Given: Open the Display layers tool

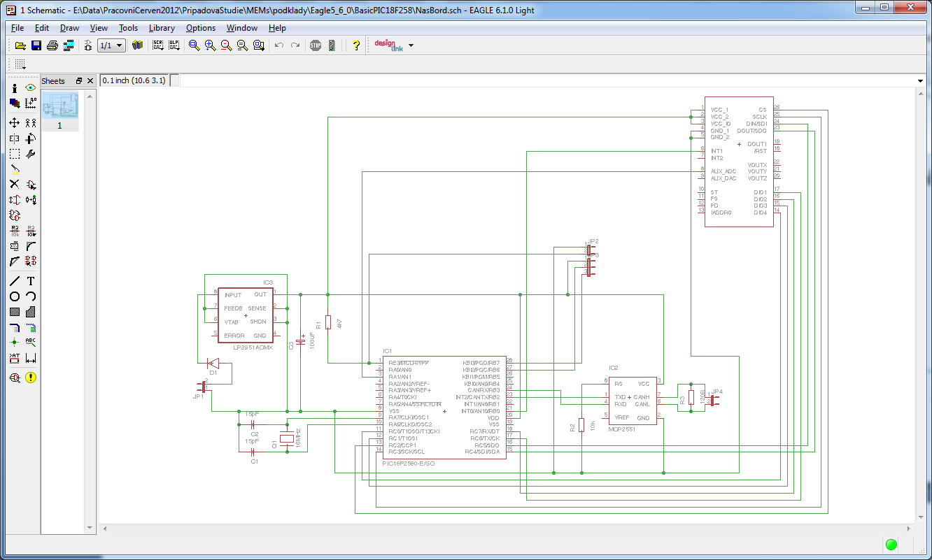Looking at the screenshot, I should pos(15,103).
